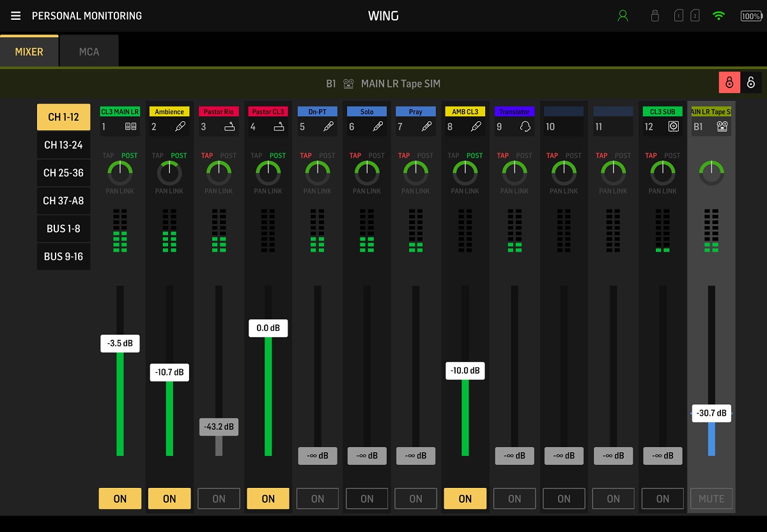Click the green user profile icon
The width and height of the screenshot is (767, 532).
tap(623, 16)
